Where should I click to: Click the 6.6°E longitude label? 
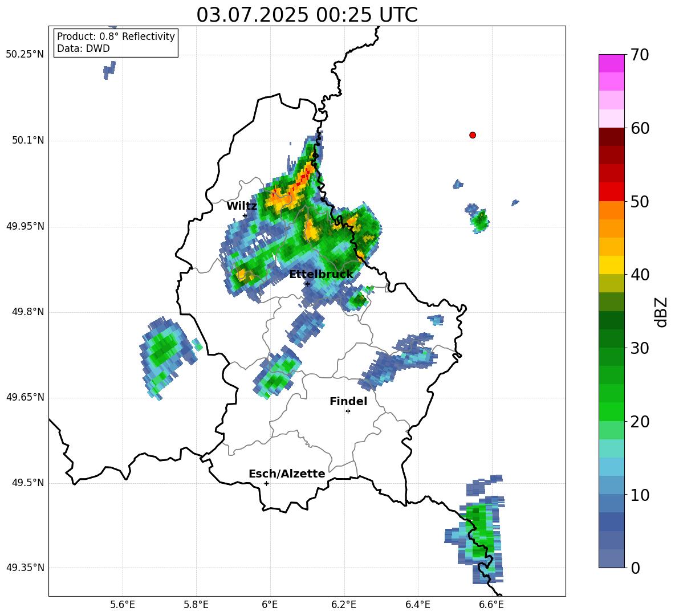pos(491,605)
